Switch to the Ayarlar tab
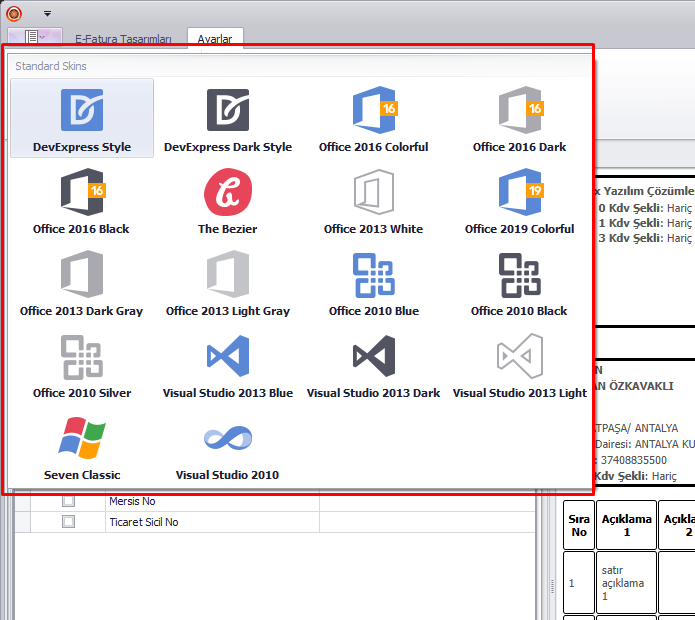Viewport: 695px width, 620px height. [x=215, y=39]
